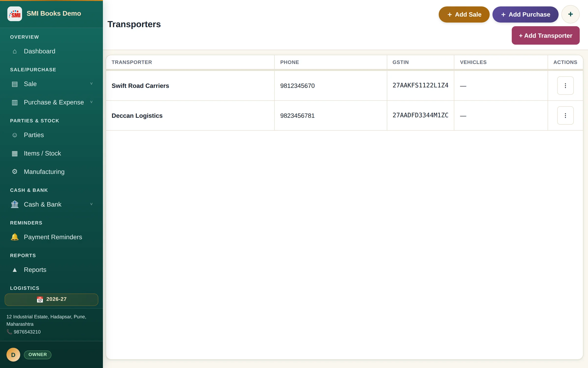The image size is (588, 368).
Task: Select Swift Road Carriers row name
Action: (140, 86)
